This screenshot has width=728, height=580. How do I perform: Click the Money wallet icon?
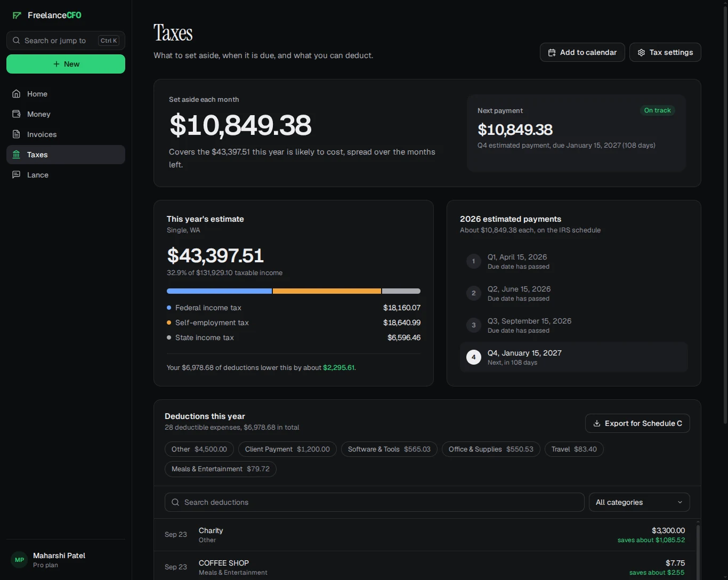17,114
